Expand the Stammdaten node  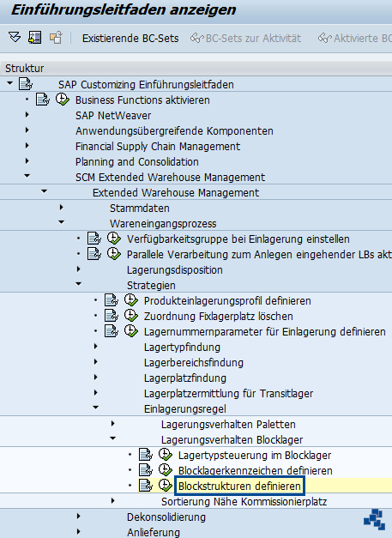[x=62, y=208]
